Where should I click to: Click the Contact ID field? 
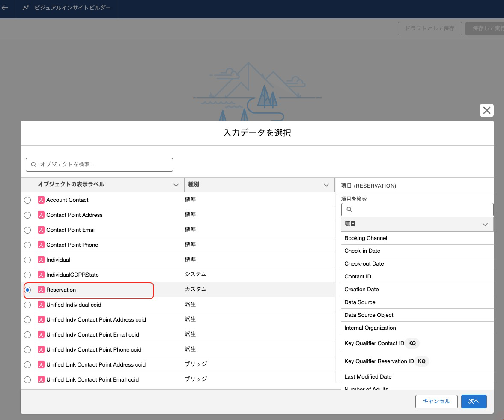pos(417,276)
